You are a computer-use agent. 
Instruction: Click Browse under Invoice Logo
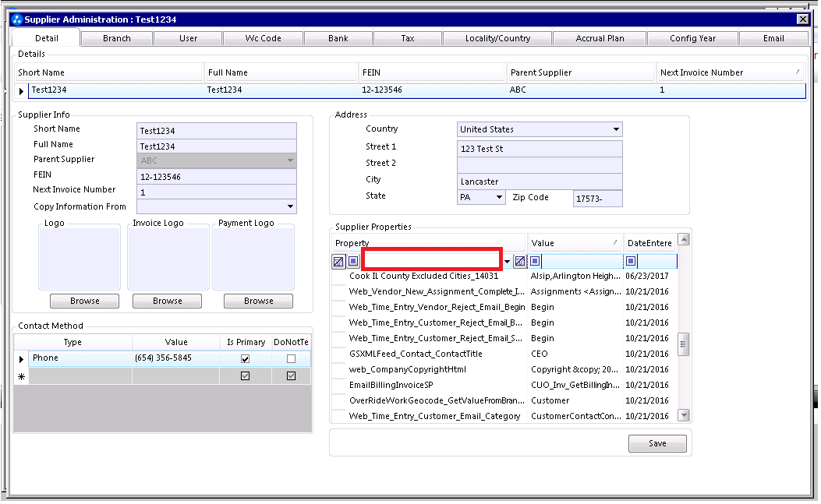click(x=167, y=301)
